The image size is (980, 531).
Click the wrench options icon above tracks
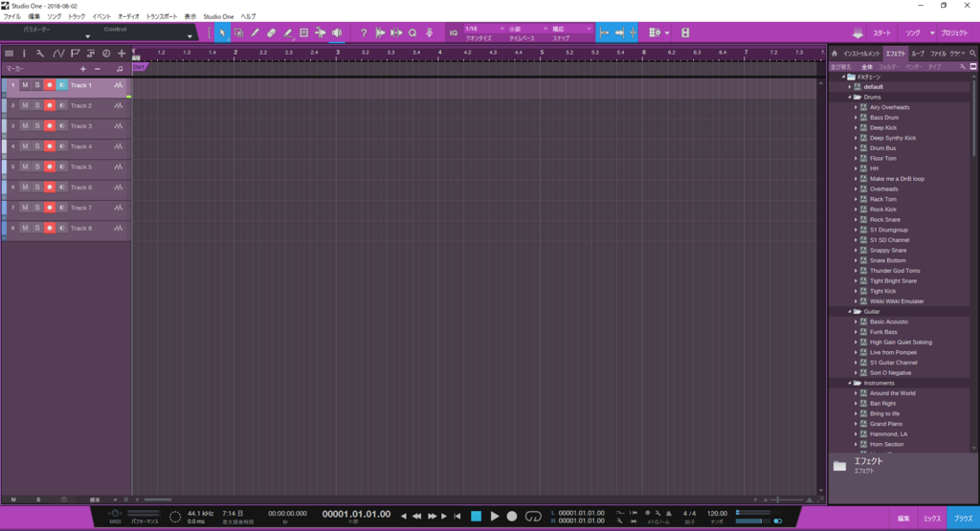(40, 54)
